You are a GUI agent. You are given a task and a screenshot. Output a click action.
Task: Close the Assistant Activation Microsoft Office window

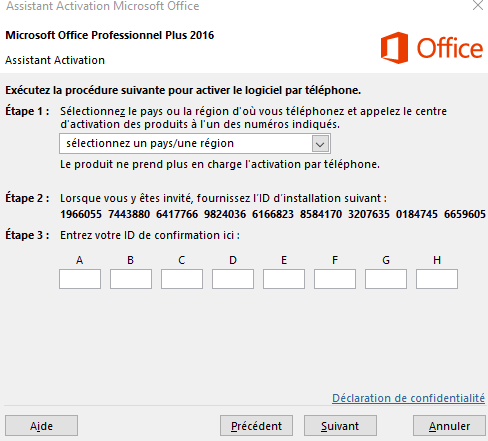click(478, 5)
